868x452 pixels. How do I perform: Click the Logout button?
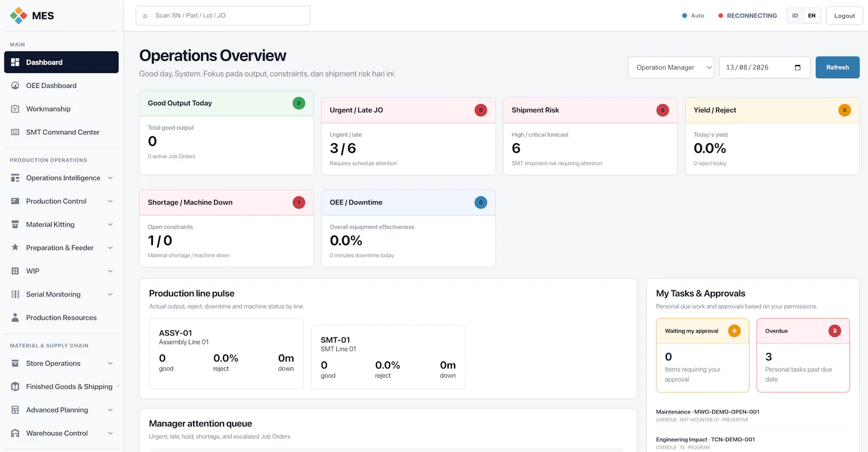tap(845, 16)
